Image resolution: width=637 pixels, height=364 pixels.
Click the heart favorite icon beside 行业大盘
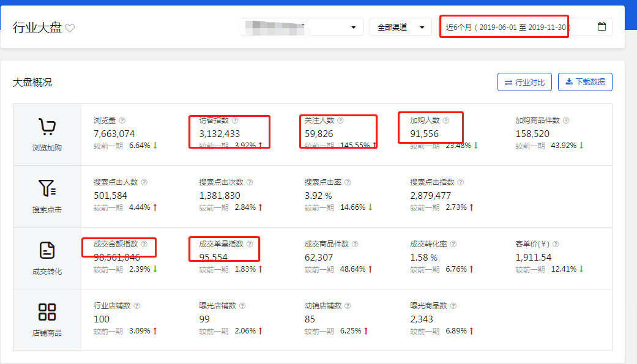tap(70, 28)
